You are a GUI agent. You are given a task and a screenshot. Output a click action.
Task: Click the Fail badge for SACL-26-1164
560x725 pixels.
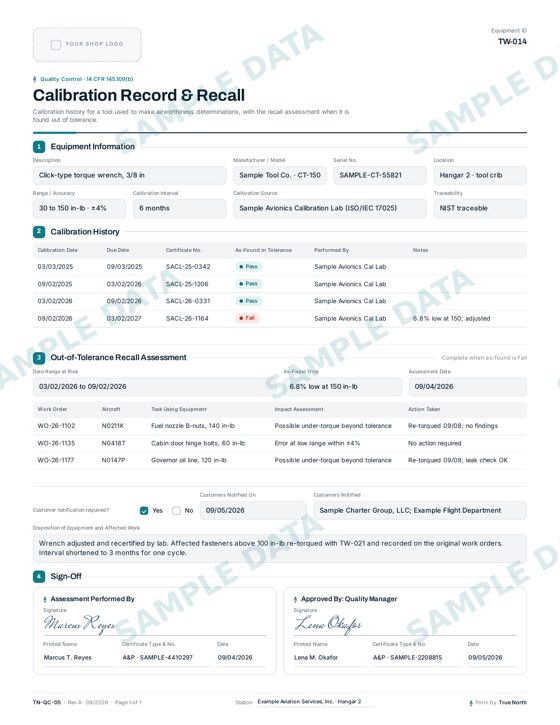[247, 318]
